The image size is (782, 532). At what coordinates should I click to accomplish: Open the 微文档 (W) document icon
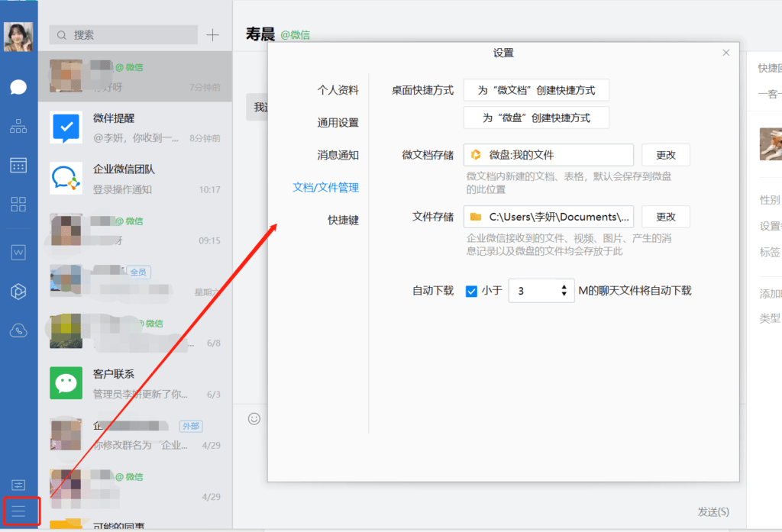click(18, 252)
